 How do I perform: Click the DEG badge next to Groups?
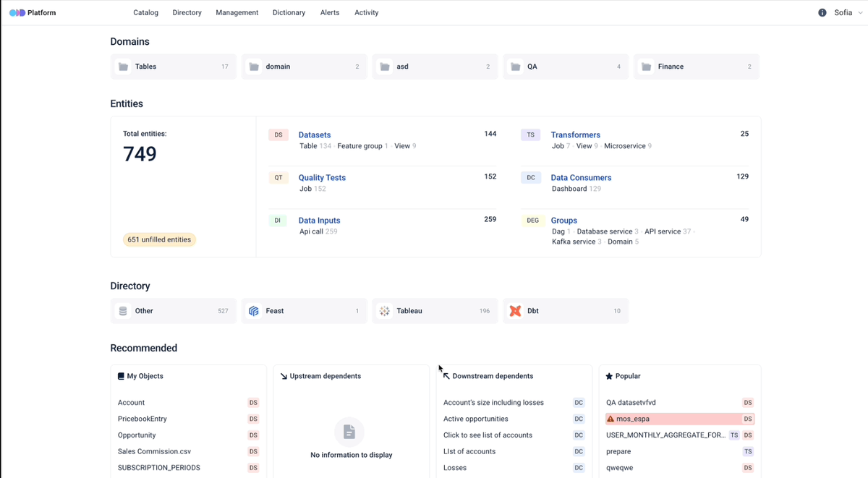[x=532, y=221]
